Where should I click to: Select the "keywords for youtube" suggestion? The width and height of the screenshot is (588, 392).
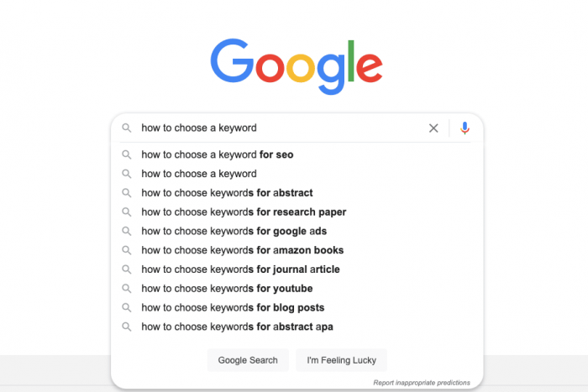297,289
